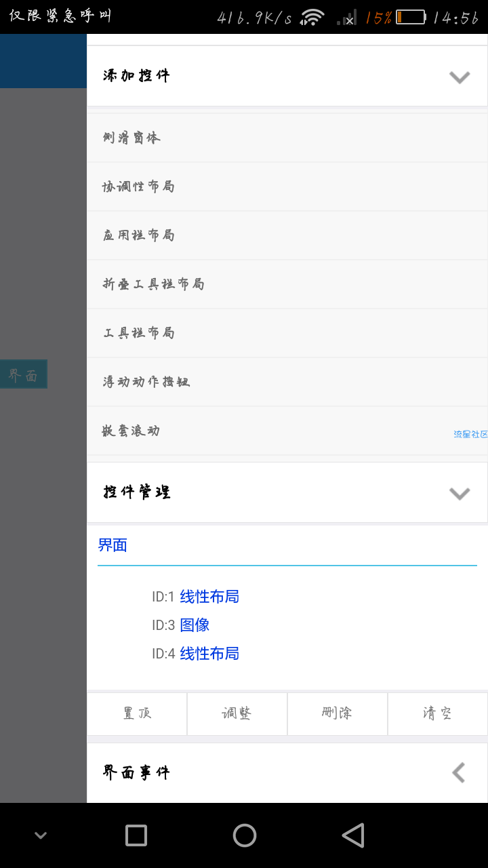
Task: Open recent apps via the square icon
Action: click(x=136, y=835)
